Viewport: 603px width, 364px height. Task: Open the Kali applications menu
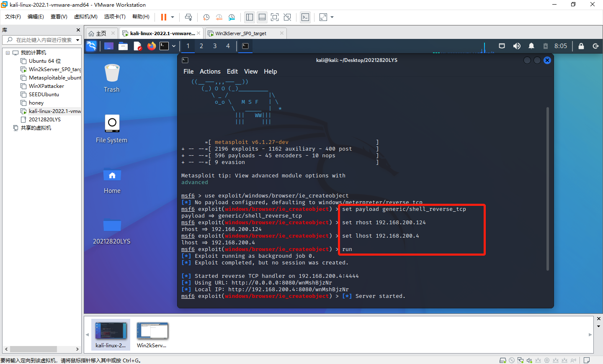(x=91, y=46)
